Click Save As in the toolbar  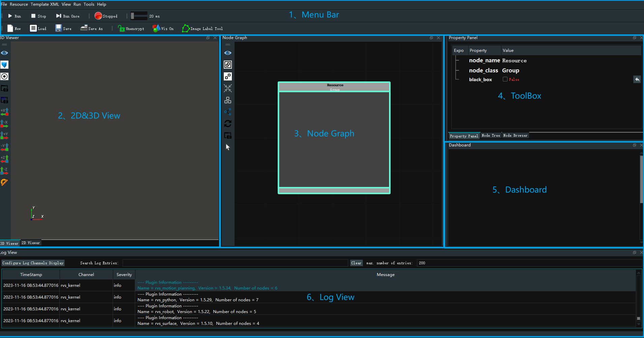[91, 29]
